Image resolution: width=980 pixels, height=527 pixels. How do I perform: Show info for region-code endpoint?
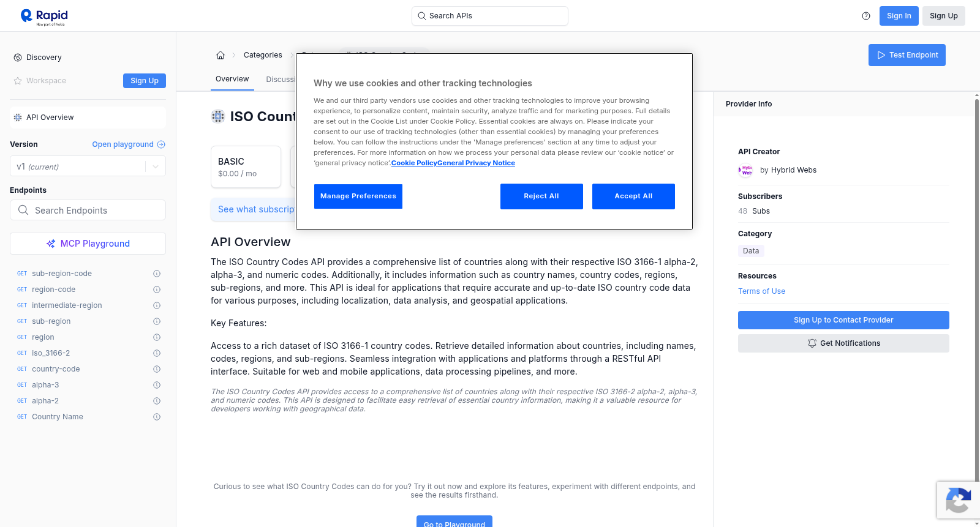coord(157,290)
